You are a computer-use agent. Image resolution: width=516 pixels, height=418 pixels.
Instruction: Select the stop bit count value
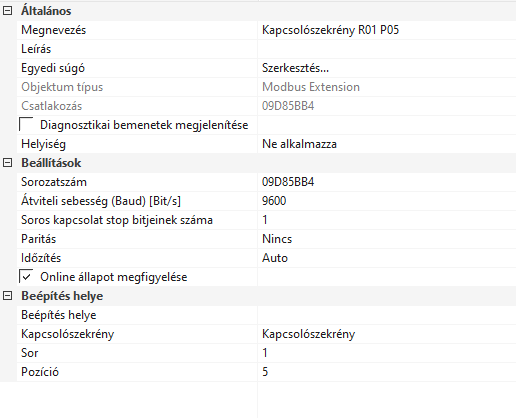click(x=387, y=220)
